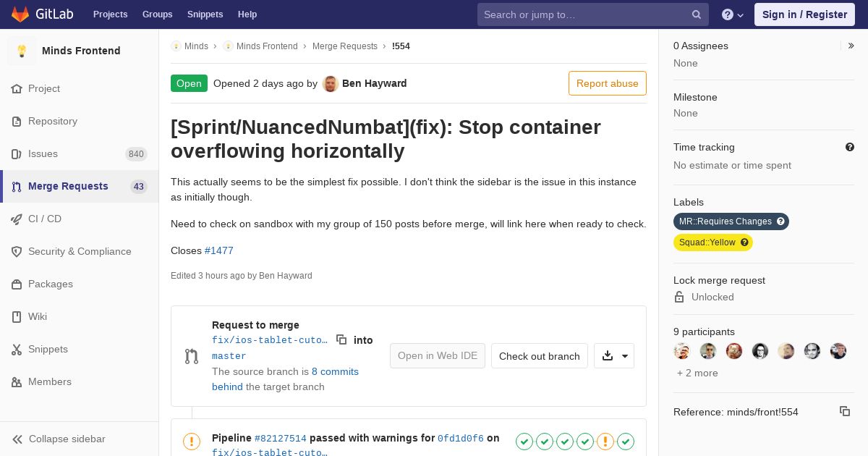The image size is (868, 456).
Task: Click the MR::Requires Changes label help icon
Action: pyautogui.click(x=780, y=221)
